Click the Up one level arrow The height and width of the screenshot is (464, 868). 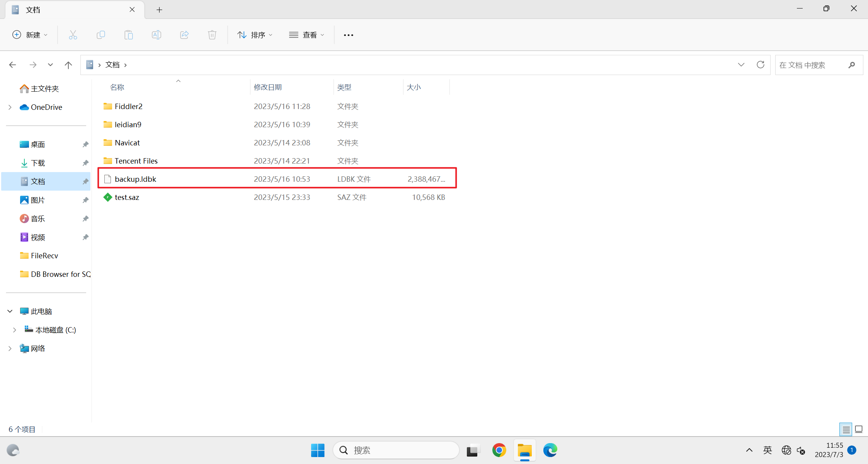68,65
